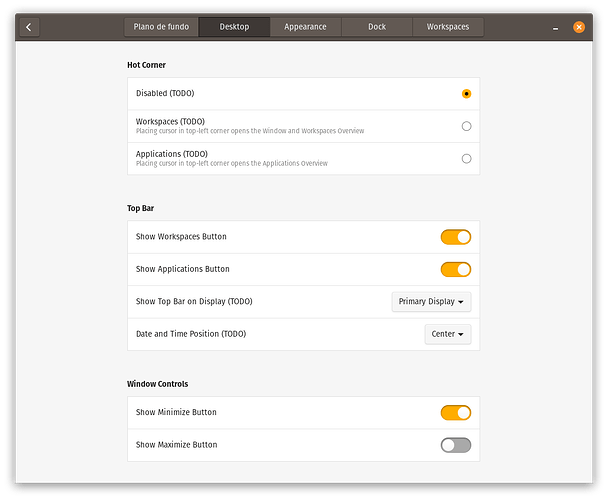Choose Applications hot corner radio option

[x=466, y=158]
